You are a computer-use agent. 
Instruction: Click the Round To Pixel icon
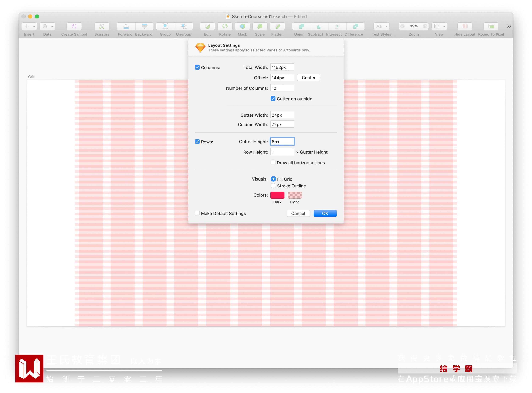[x=491, y=26]
